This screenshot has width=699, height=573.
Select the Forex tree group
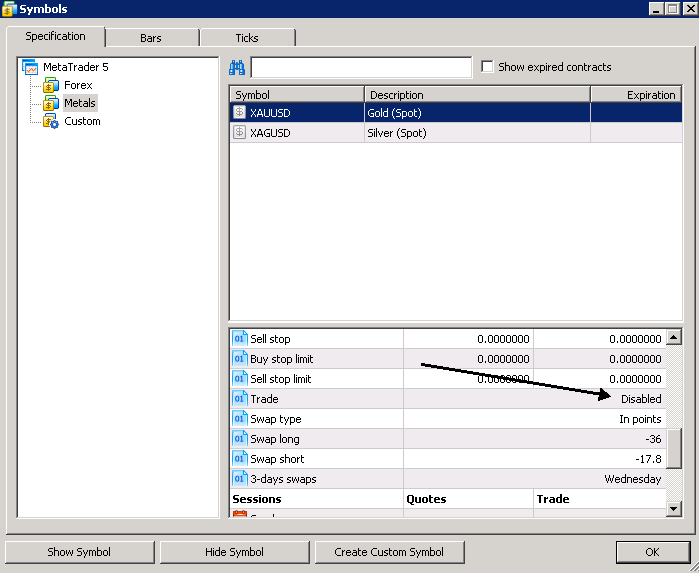point(78,85)
